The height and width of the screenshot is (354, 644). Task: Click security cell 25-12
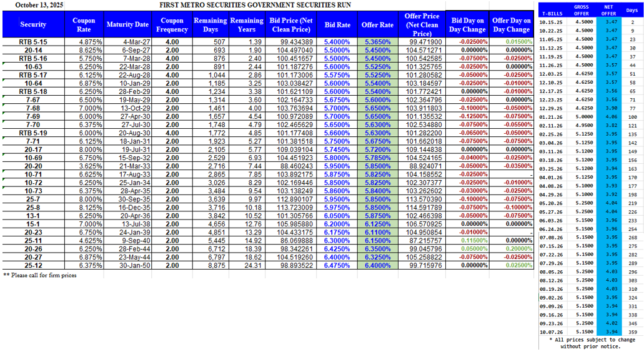pyautogui.click(x=33, y=265)
